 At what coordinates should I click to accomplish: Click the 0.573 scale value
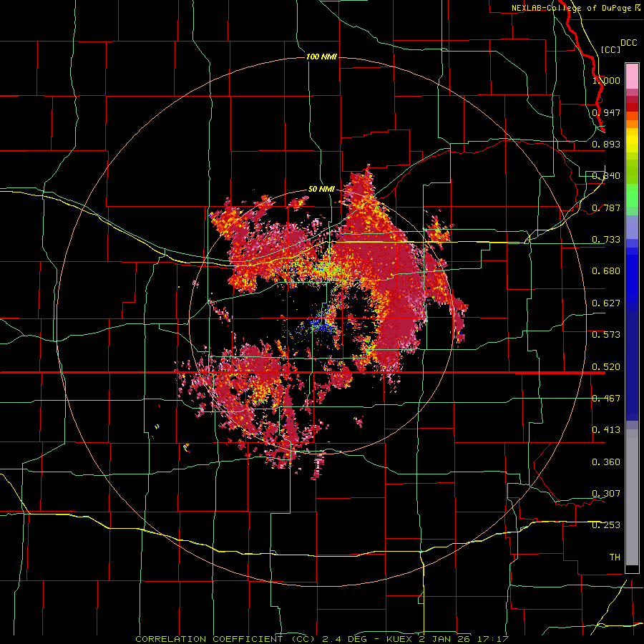[606, 335]
